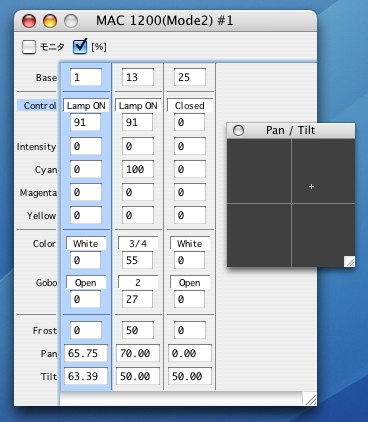Click Cyan field showing 100
This screenshot has height=422, width=368.
coord(138,169)
